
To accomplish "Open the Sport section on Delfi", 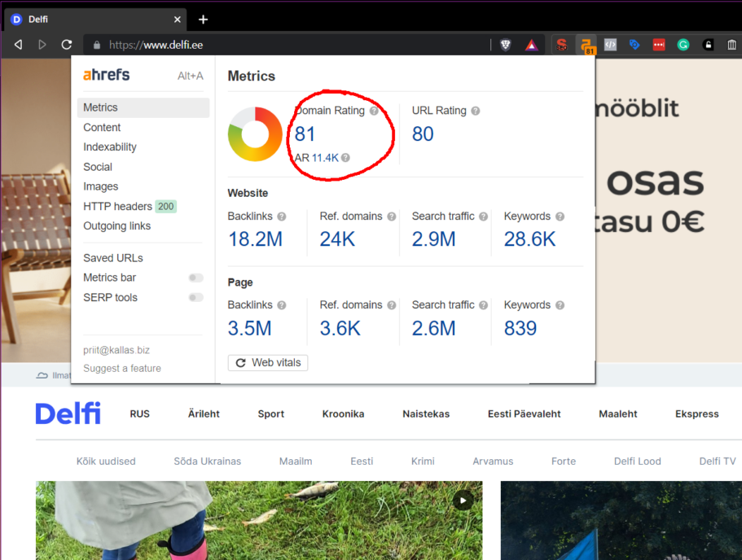I will pyautogui.click(x=270, y=414).
